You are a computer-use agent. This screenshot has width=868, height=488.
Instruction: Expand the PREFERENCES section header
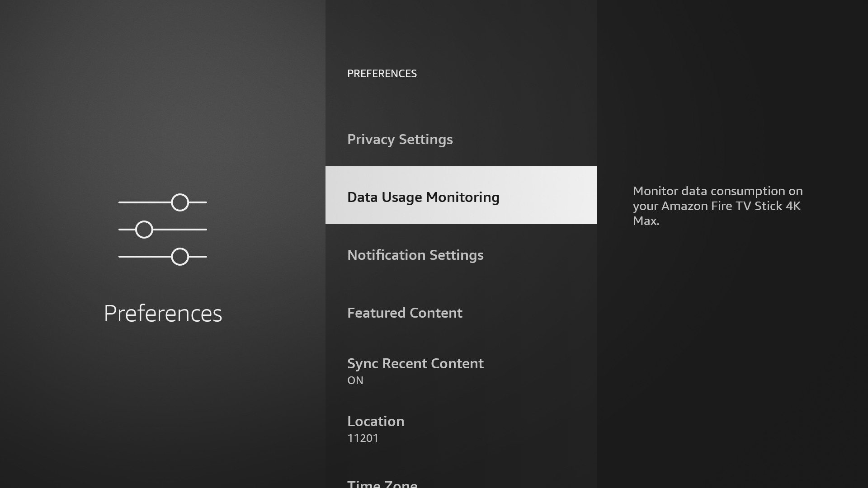(x=382, y=73)
